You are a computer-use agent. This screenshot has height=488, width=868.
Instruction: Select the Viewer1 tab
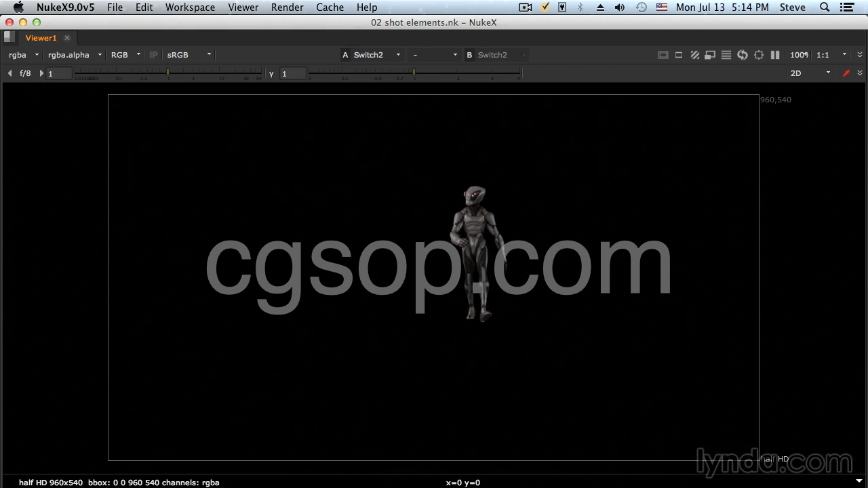(41, 38)
